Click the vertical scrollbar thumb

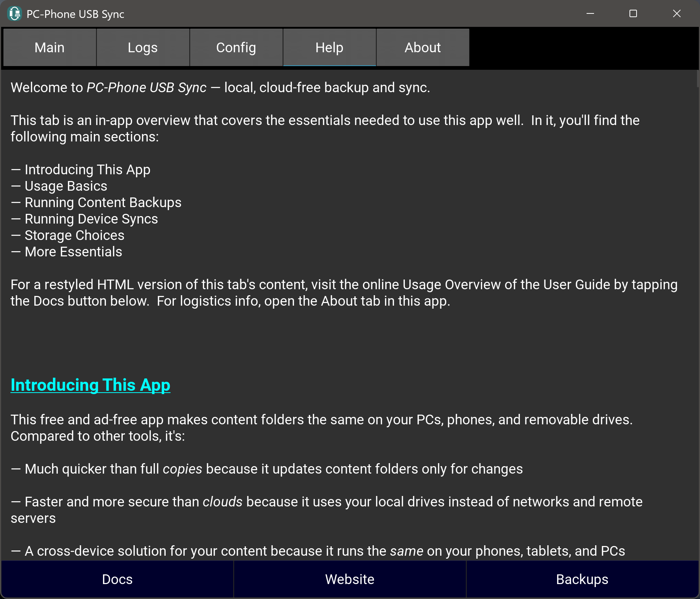coord(697,79)
